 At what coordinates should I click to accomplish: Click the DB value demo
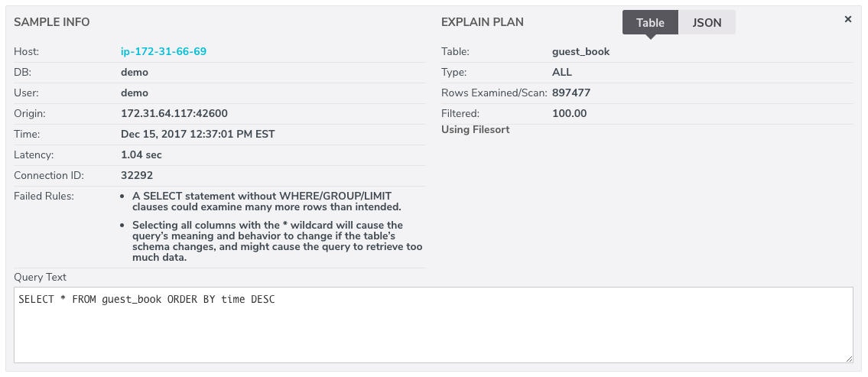click(135, 72)
